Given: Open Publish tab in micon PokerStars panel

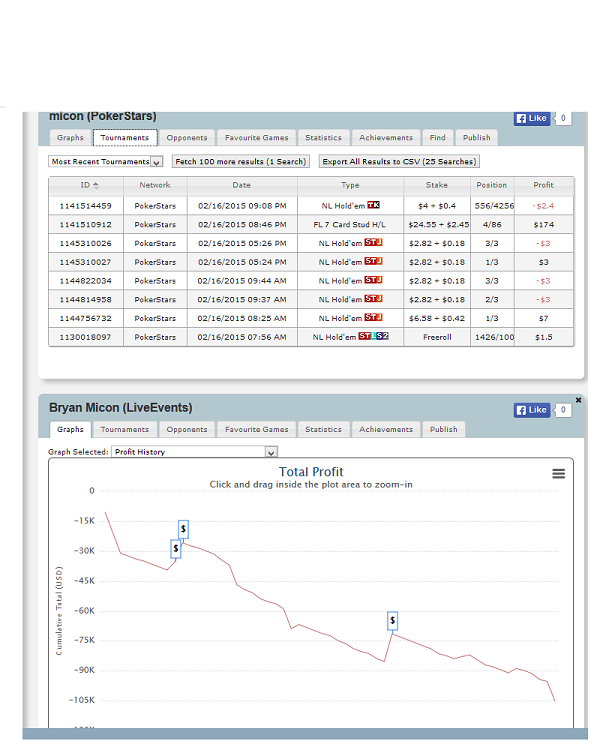Looking at the screenshot, I should pos(477,137).
